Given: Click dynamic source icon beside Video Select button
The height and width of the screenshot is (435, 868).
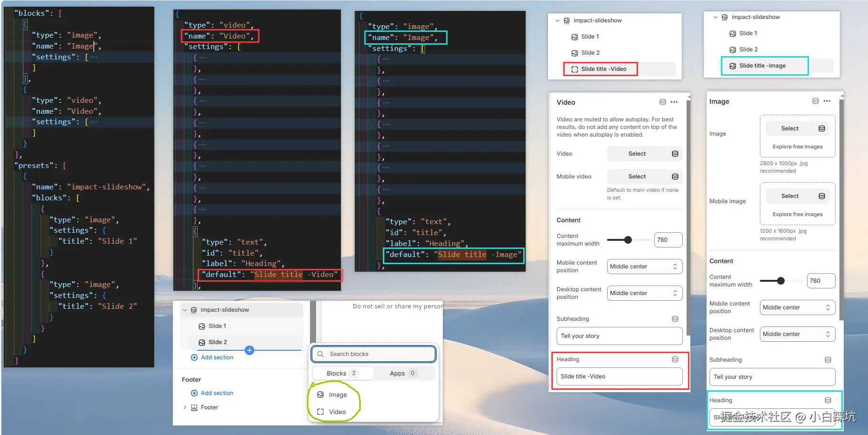Looking at the screenshot, I should click(x=675, y=154).
